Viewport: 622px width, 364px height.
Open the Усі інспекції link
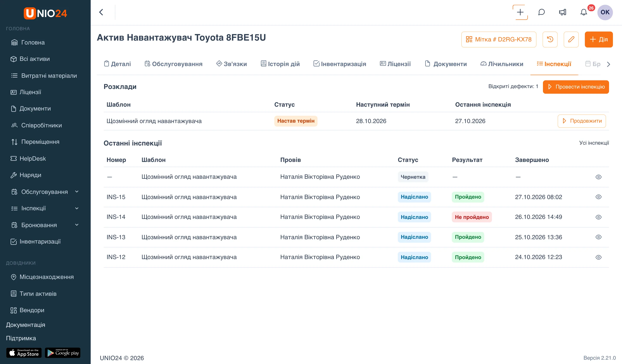[x=594, y=143]
